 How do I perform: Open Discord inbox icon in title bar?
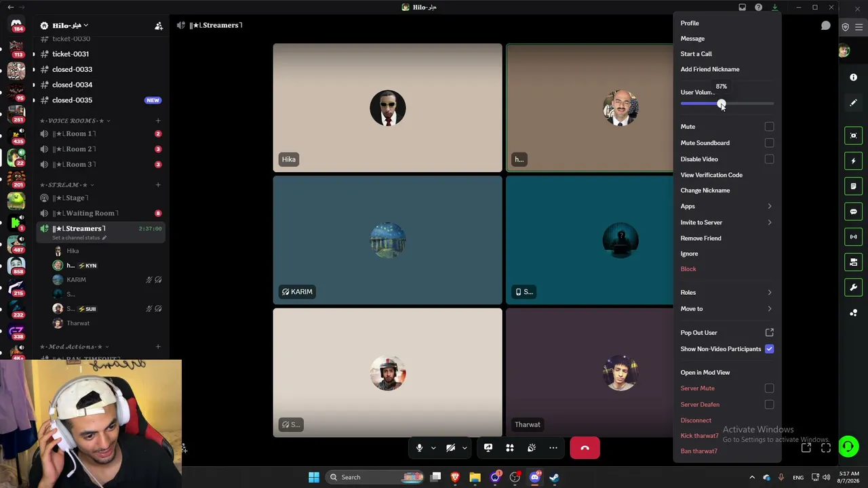tap(743, 7)
